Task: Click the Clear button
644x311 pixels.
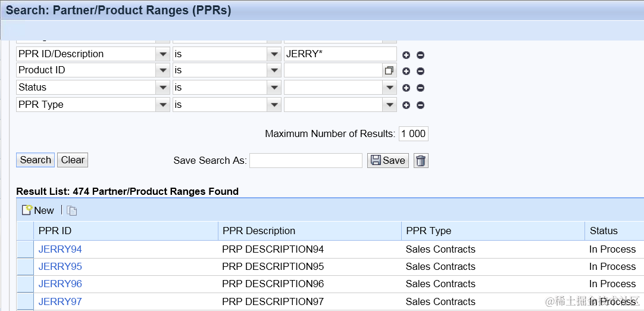Action: pyautogui.click(x=73, y=160)
